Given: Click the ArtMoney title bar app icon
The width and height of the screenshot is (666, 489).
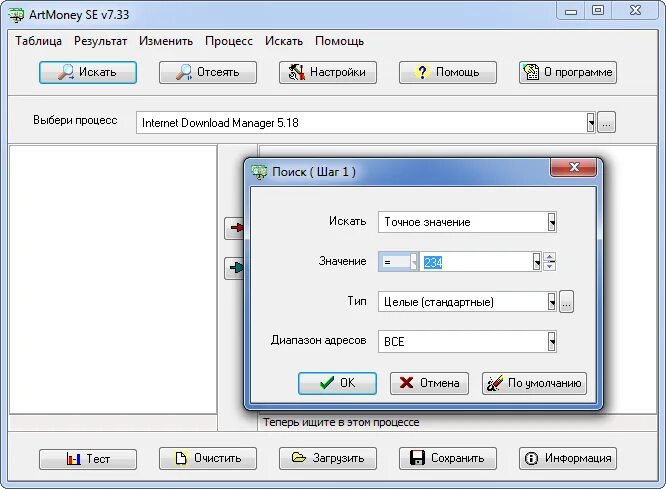Looking at the screenshot, I should 16,15.
